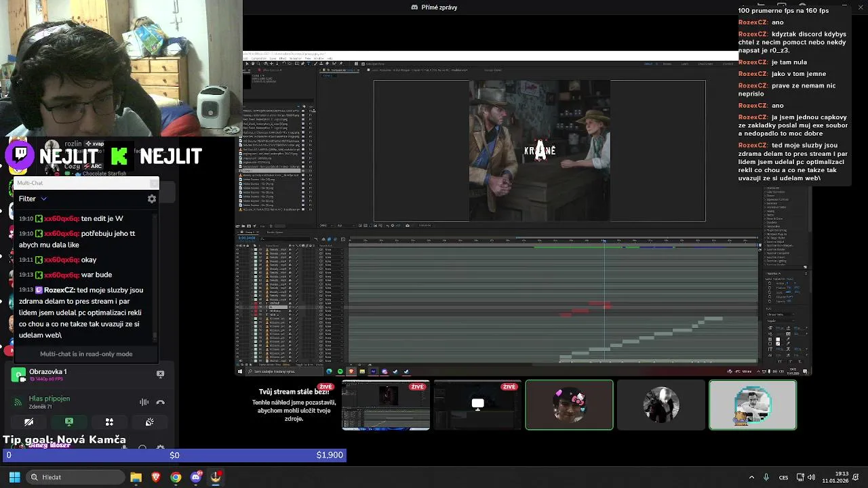
Task: Click the microphone icon in the system tray
Action: point(766,477)
